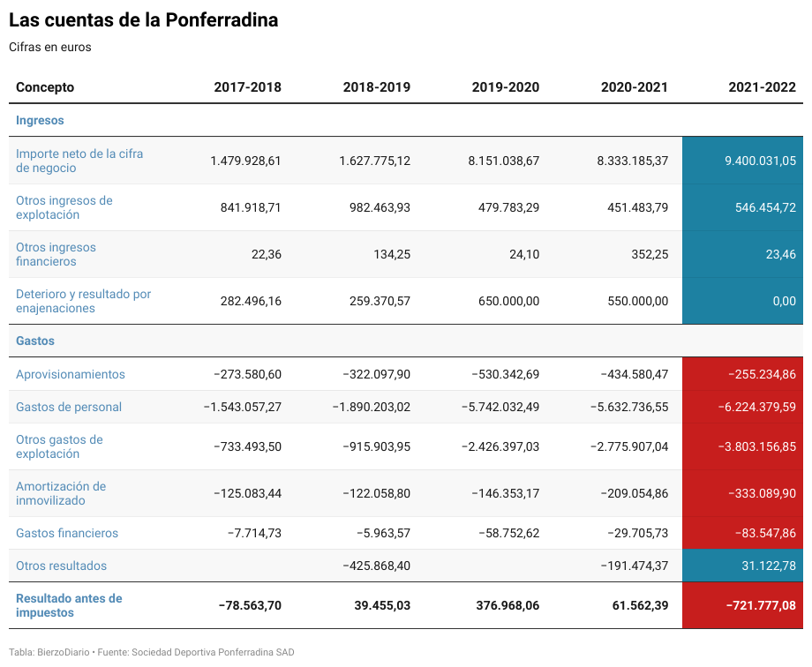The height and width of the screenshot is (667, 812).
Task: Select the bold total −78.563,70
Action: [250, 605]
